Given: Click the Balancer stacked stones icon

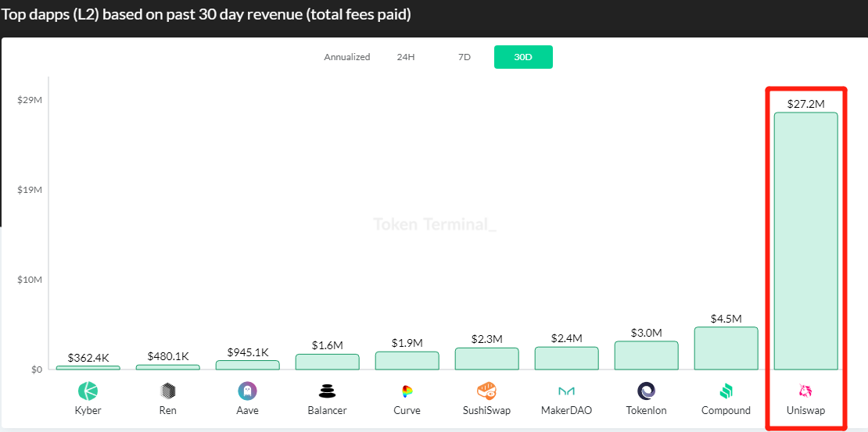Looking at the screenshot, I should click(327, 391).
